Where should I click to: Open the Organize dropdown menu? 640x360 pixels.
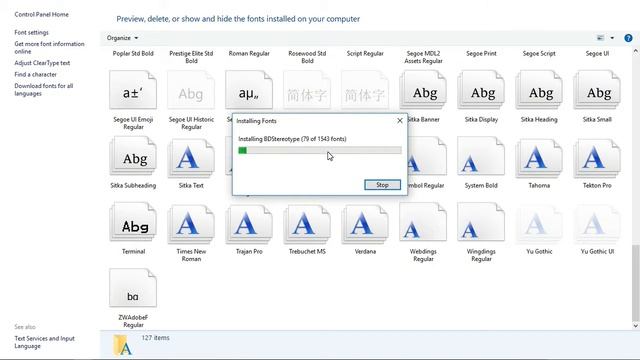coord(122,38)
